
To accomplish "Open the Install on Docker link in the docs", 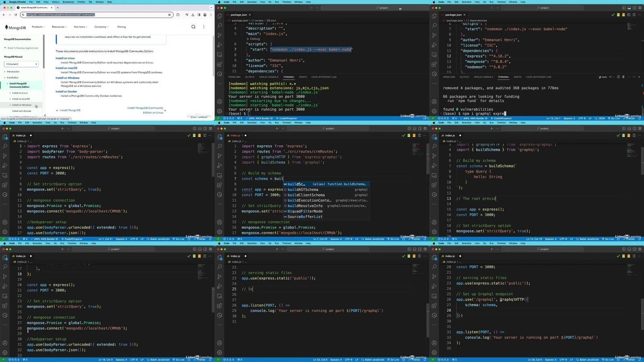I will point(66,92).
